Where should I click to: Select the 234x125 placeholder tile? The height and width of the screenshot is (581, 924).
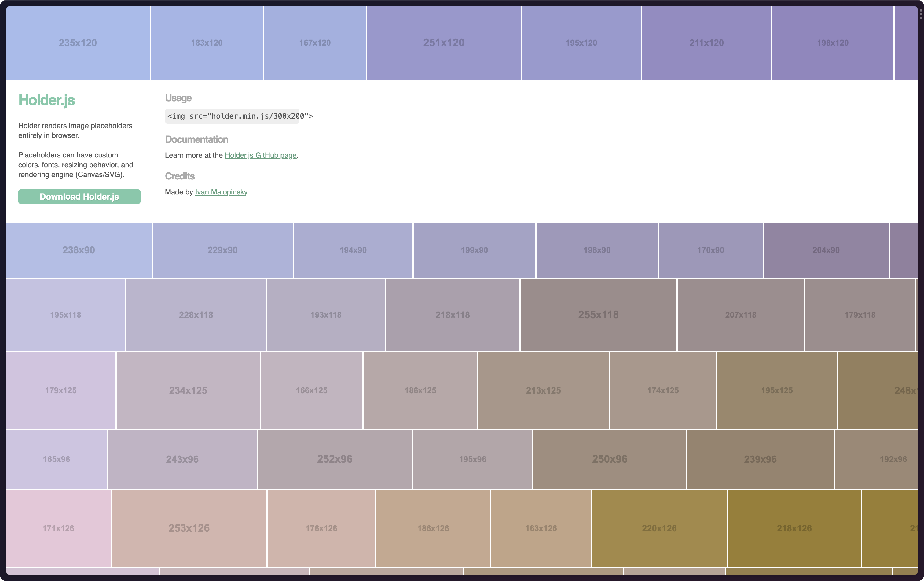coord(188,390)
